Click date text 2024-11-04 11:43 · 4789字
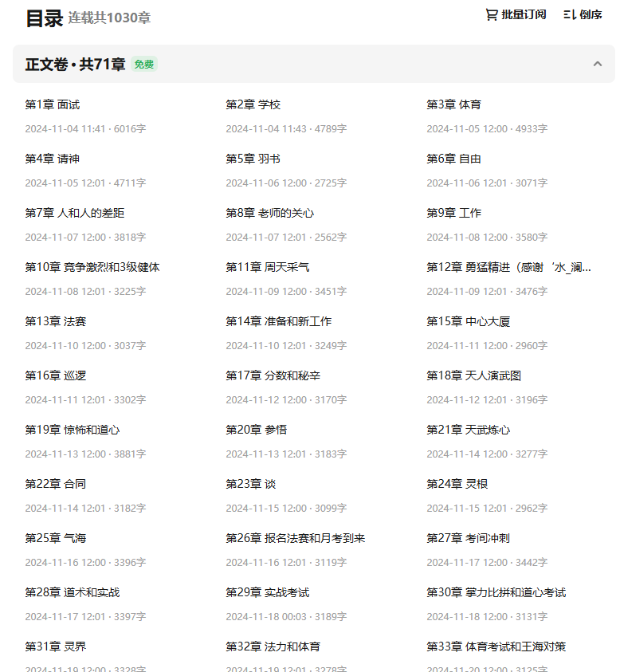The height and width of the screenshot is (672, 620). (x=286, y=128)
